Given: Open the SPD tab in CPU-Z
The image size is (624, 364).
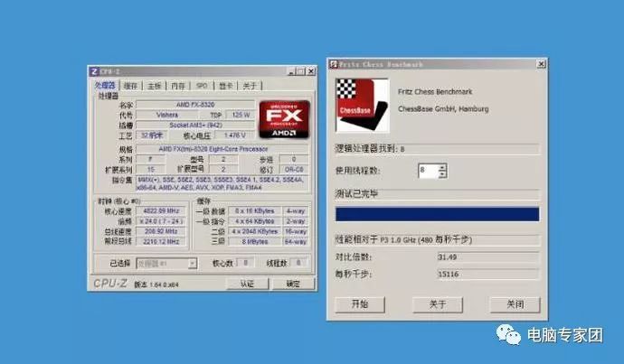Looking at the screenshot, I should click(x=202, y=86).
